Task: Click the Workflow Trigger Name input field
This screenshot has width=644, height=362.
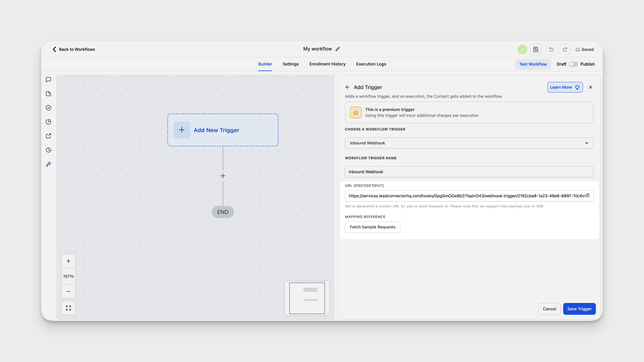Action: coord(469,172)
